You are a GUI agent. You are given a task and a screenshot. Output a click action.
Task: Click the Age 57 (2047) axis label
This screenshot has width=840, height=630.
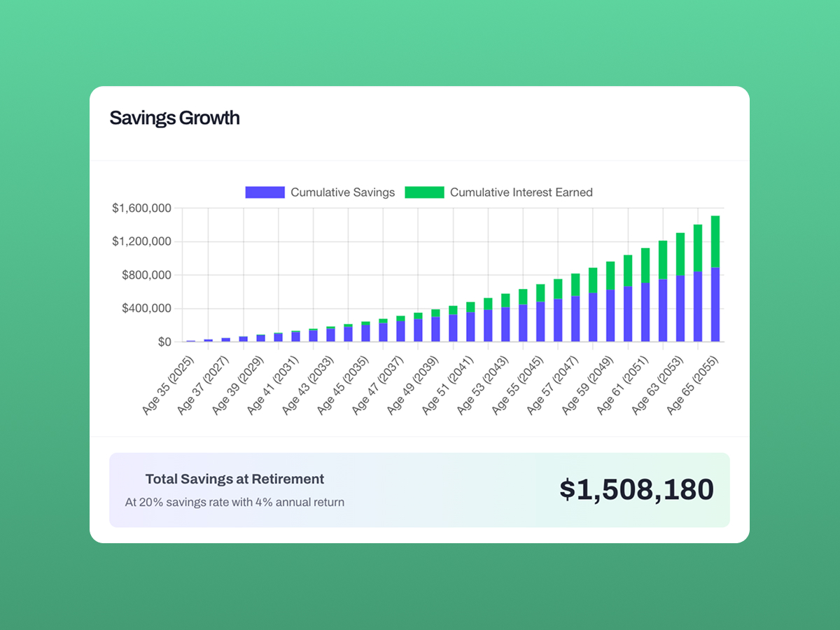click(554, 384)
